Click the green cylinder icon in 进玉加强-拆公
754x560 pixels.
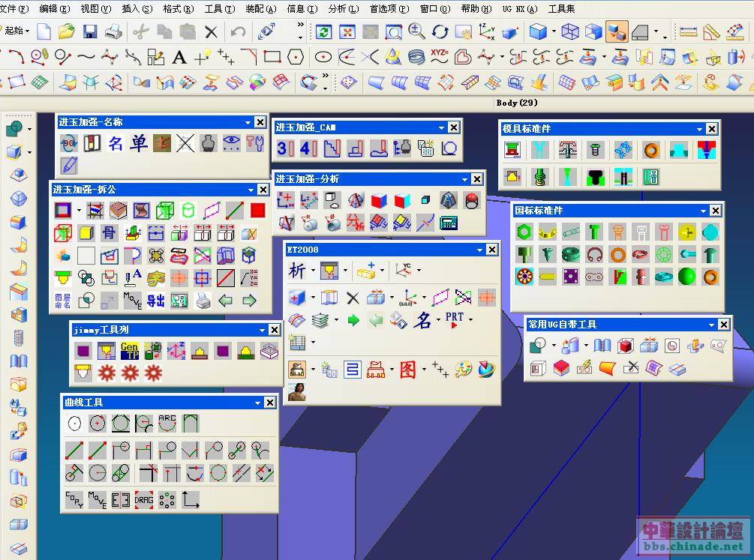(188, 210)
